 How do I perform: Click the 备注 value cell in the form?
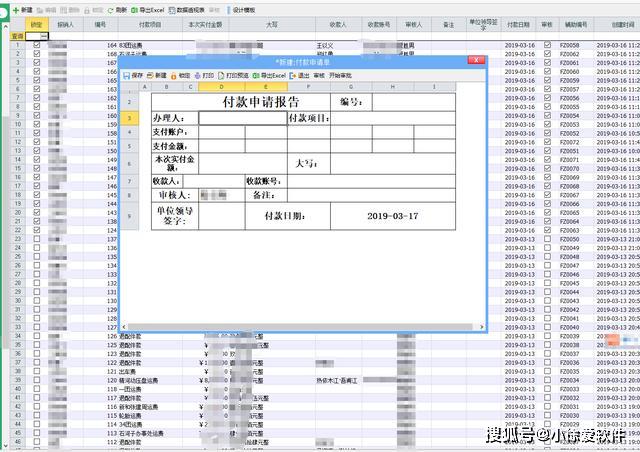pos(371,195)
